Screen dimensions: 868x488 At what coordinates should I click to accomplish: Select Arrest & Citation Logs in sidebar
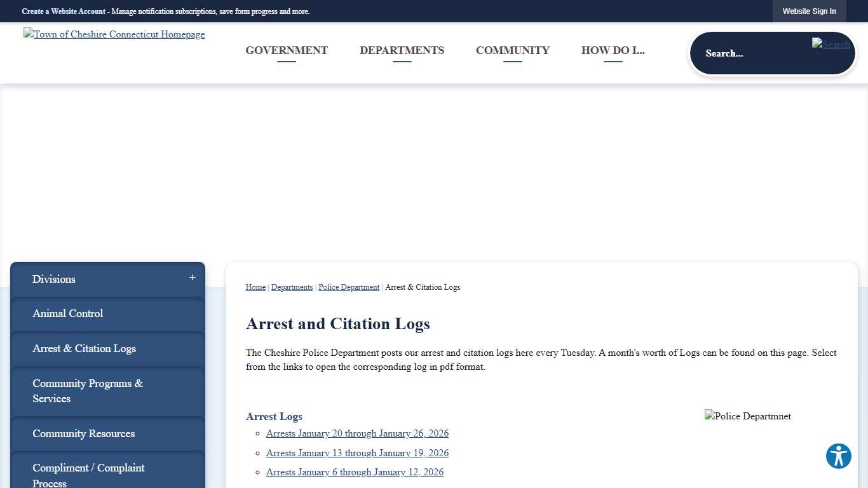coord(84,348)
